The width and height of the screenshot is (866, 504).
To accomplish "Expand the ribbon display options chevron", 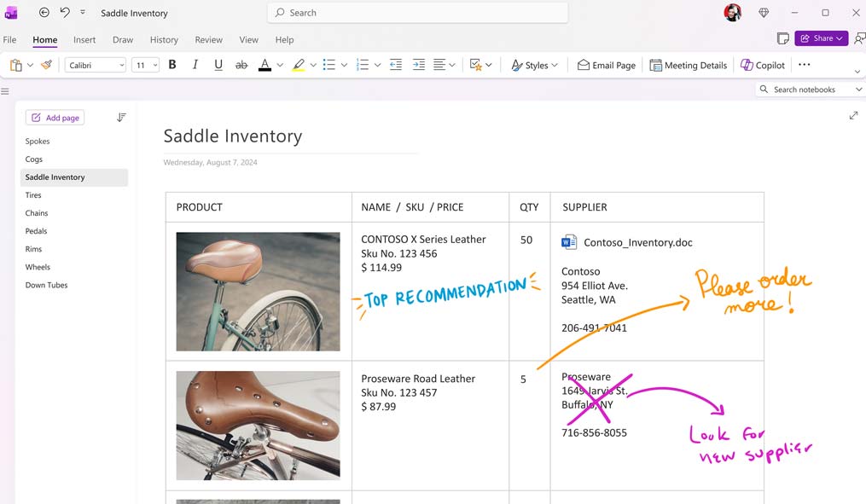I will click(857, 72).
